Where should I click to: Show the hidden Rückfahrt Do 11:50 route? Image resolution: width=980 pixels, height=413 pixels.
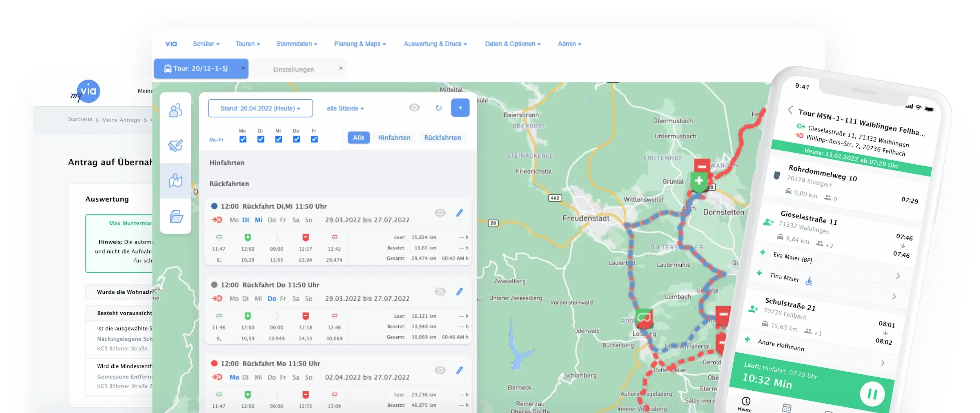(440, 291)
